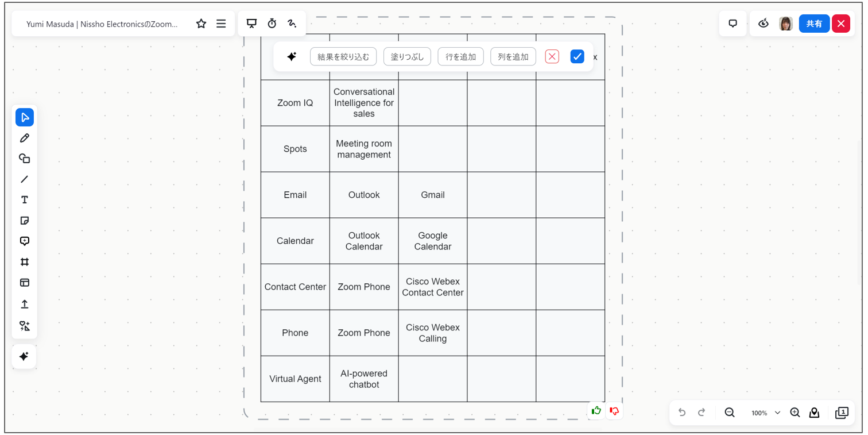
Task: Click 塗りつぶし fill button
Action: [407, 56]
